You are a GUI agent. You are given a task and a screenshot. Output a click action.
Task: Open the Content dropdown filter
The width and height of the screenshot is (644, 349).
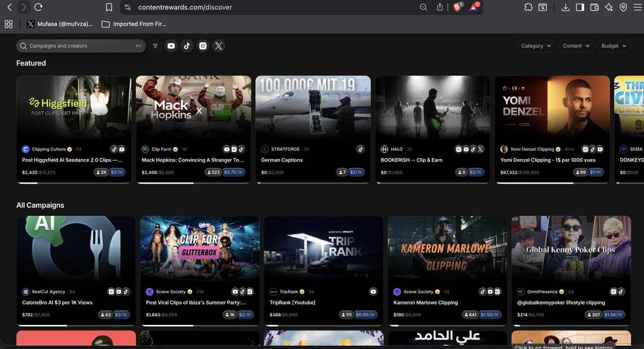click(576, 46)
